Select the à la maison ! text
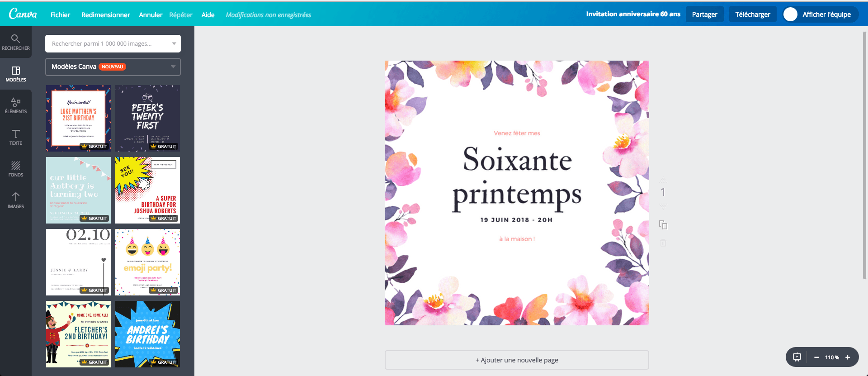The width and height of the screenshot is (868, 376). pos(517,239)
